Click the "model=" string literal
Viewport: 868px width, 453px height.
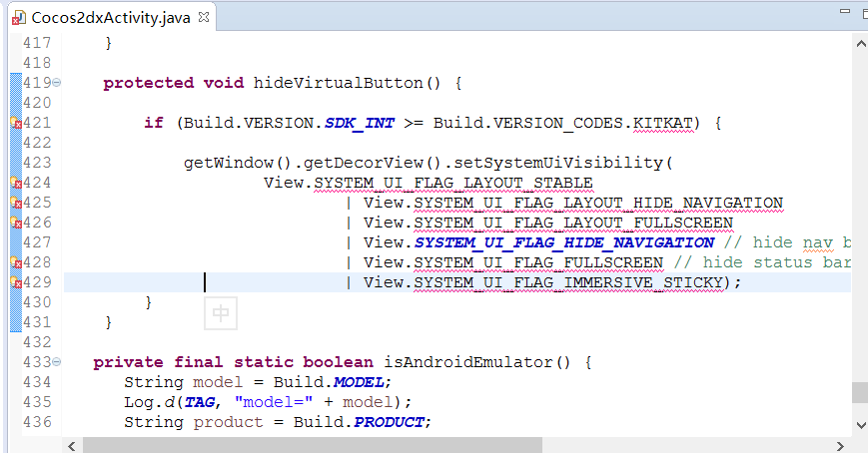[274, 402]
